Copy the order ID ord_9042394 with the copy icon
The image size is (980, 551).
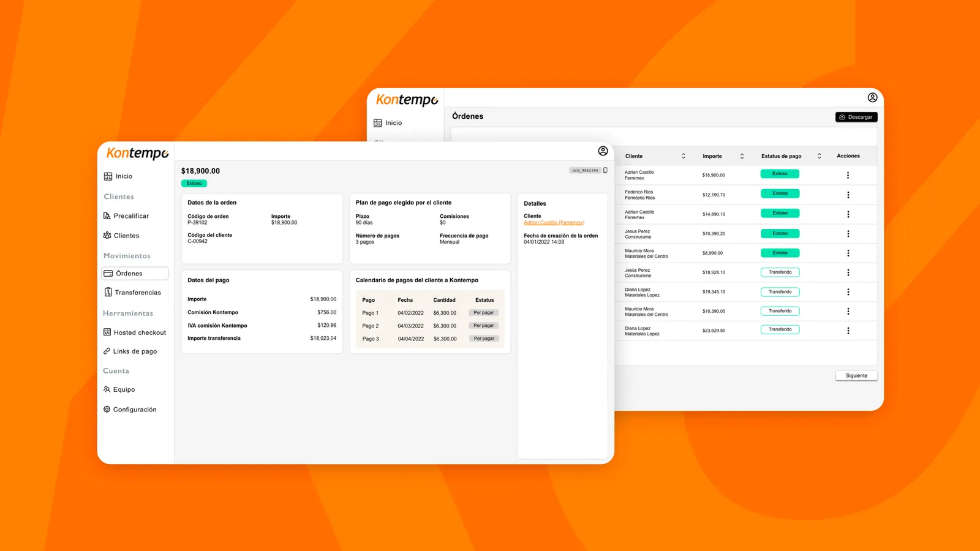click(x=605, y=170)
